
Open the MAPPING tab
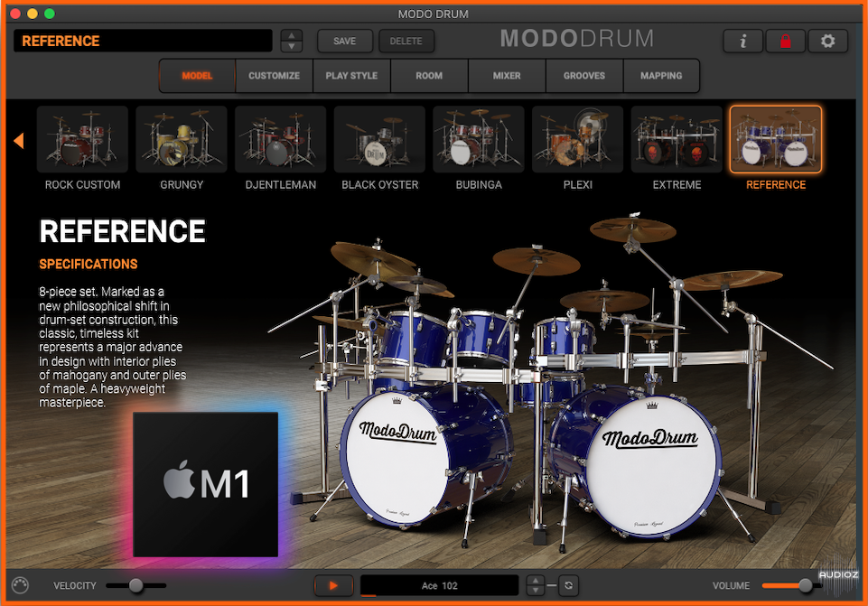pos(661,76)
